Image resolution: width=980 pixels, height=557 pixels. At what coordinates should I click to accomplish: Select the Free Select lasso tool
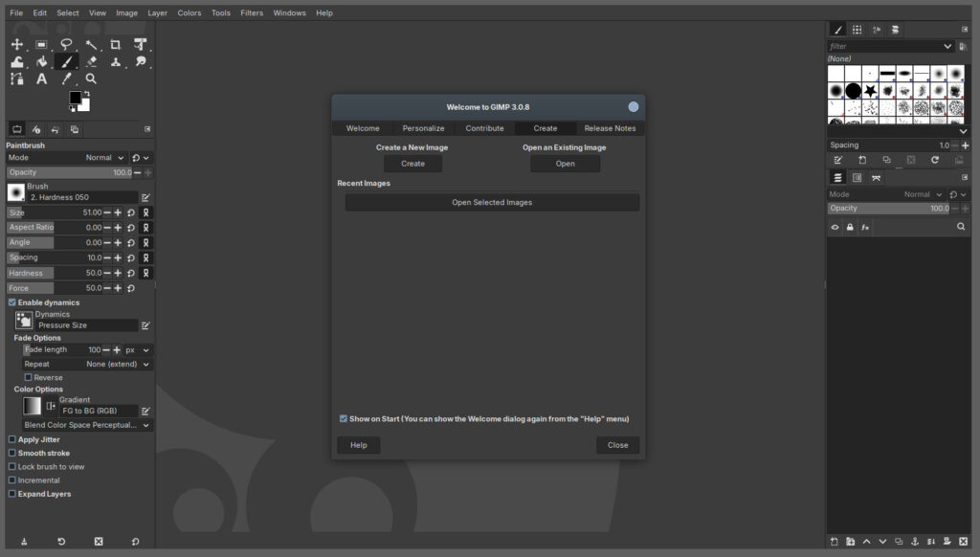tap(66, 44)
